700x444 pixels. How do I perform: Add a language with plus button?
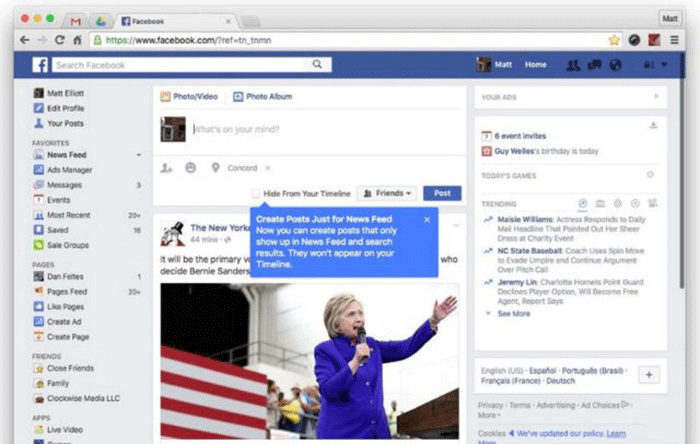[x=649, y=375]
